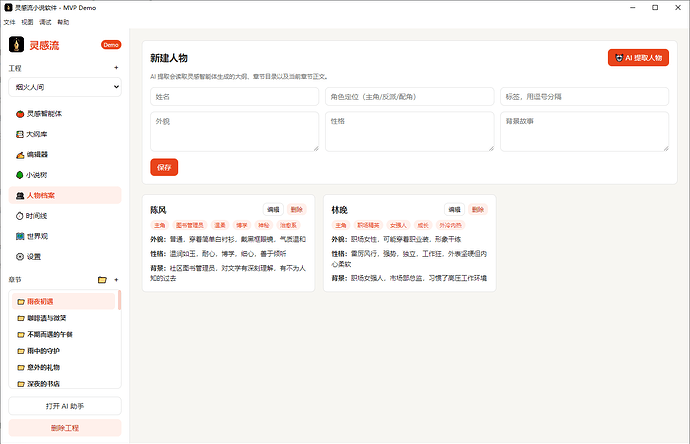Open the 时间线 clock icon item
The image size is (690, 444).
19,216
